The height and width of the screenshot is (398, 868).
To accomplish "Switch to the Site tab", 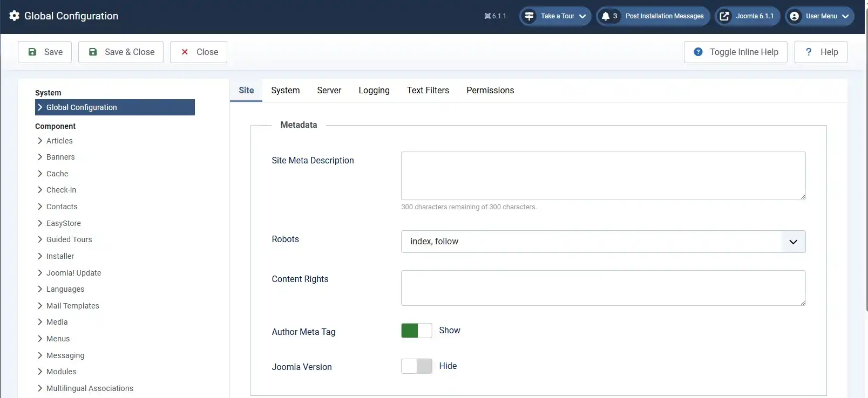I will pyautogui.click(x=246, y=90).
